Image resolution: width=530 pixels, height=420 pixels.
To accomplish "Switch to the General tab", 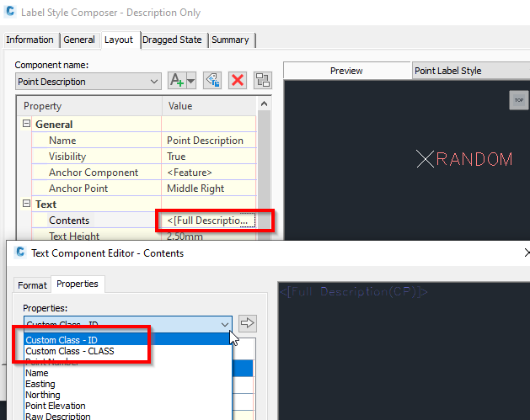I will click(79, 40).
